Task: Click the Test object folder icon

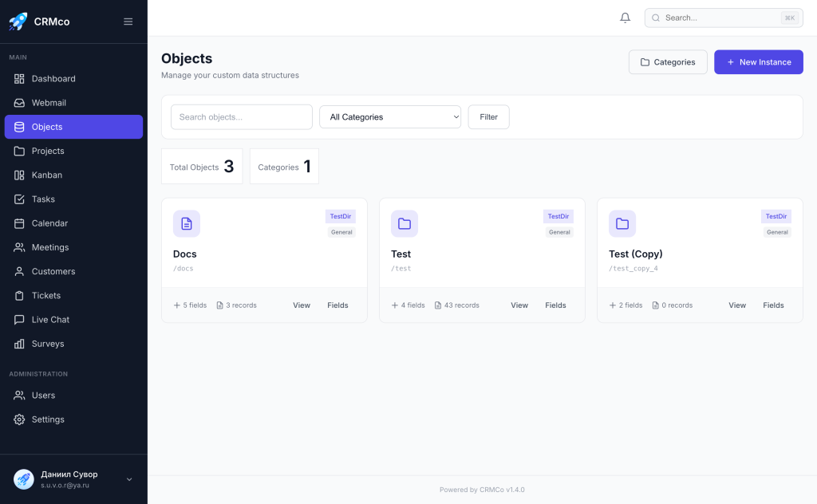Action: 405,224
